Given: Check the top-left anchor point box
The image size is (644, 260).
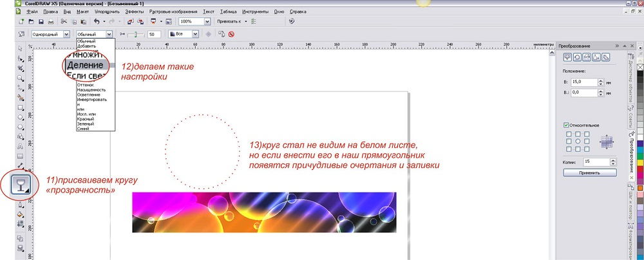Looking at the screenshot, I should point(569,134).
